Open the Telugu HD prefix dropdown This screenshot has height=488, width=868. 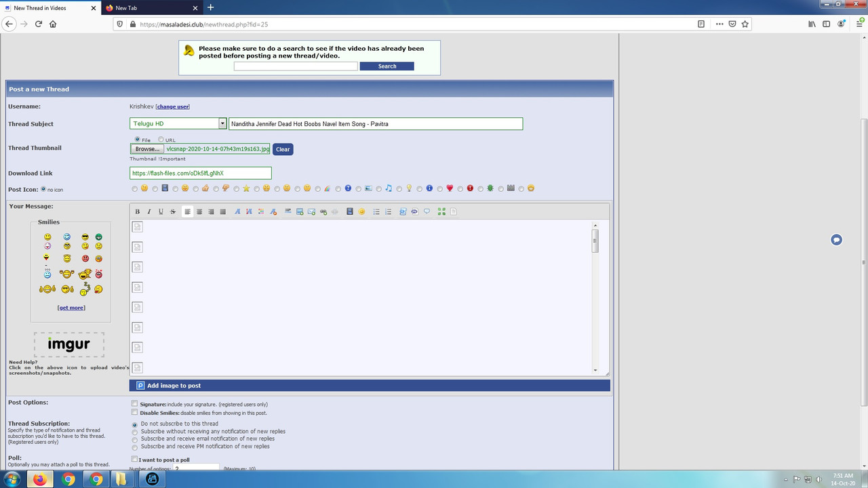click(178, 123)
